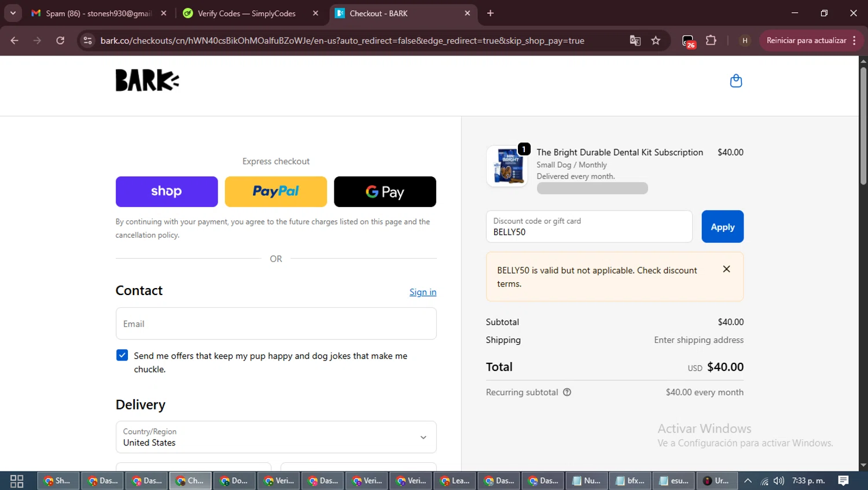
Task: Open the shopping bag cart icon
Action: [735, 80]
